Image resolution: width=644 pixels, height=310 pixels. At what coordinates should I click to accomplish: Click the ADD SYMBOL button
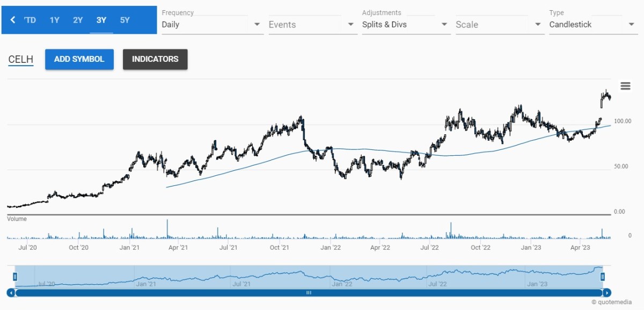point(79,59)
